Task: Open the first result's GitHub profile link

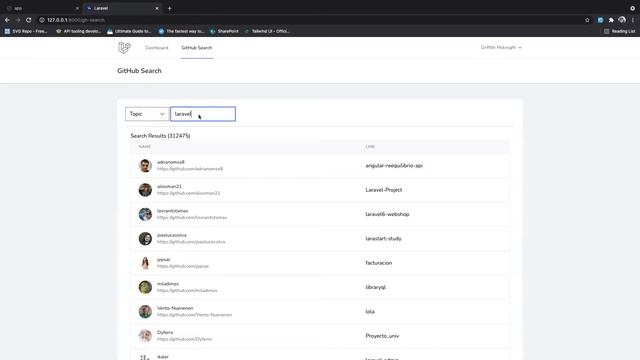Action: pos(190,169)
